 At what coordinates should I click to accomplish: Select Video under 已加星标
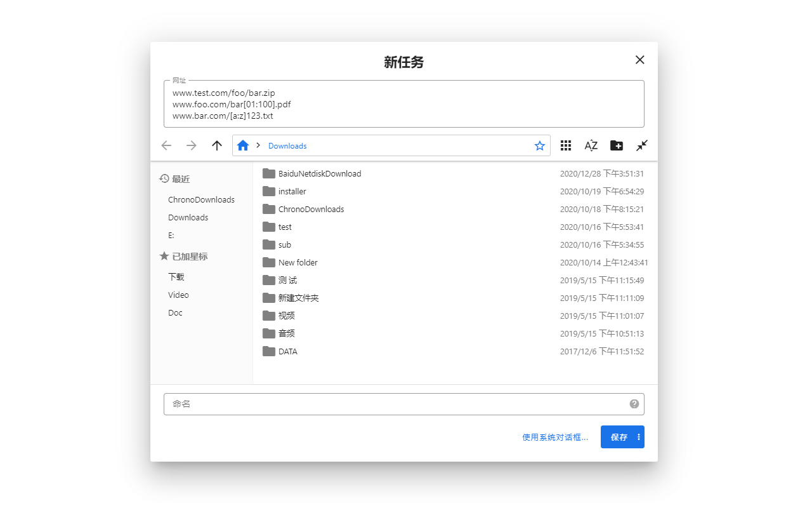coord(178,295)
